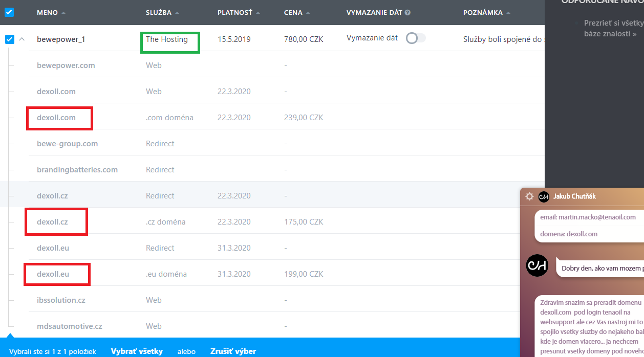Click sort arrow icon next to Meno
644x357 pixels.
(x=63, y=13)
